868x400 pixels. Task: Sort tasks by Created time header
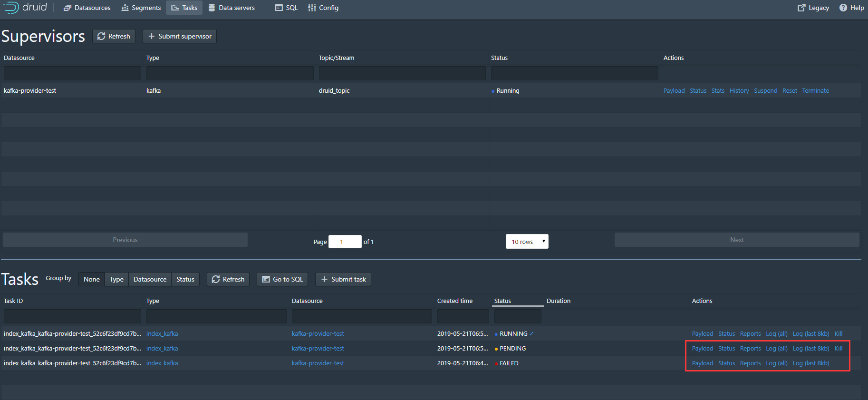pyautogui.click(x=455, y=301)
